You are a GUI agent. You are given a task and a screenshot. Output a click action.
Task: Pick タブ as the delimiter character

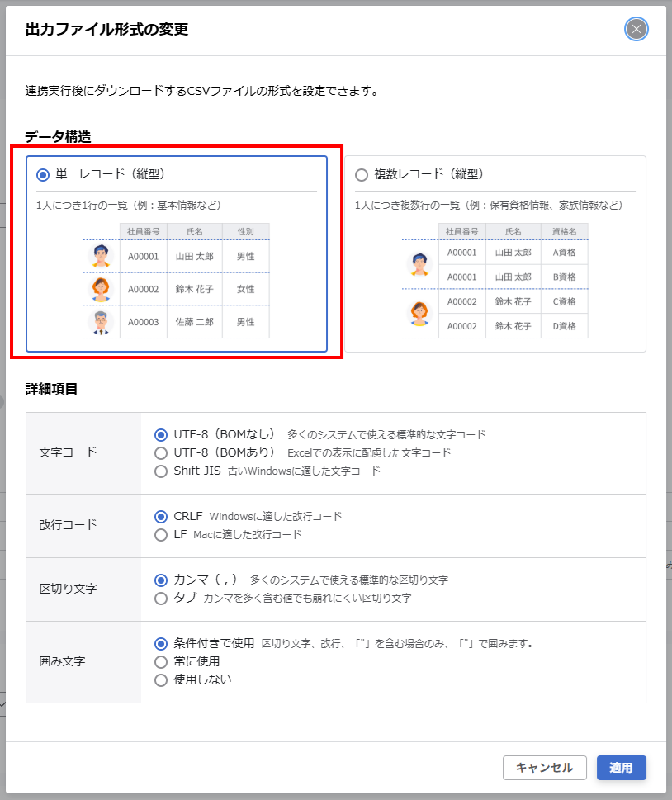(x=161, y=598)
